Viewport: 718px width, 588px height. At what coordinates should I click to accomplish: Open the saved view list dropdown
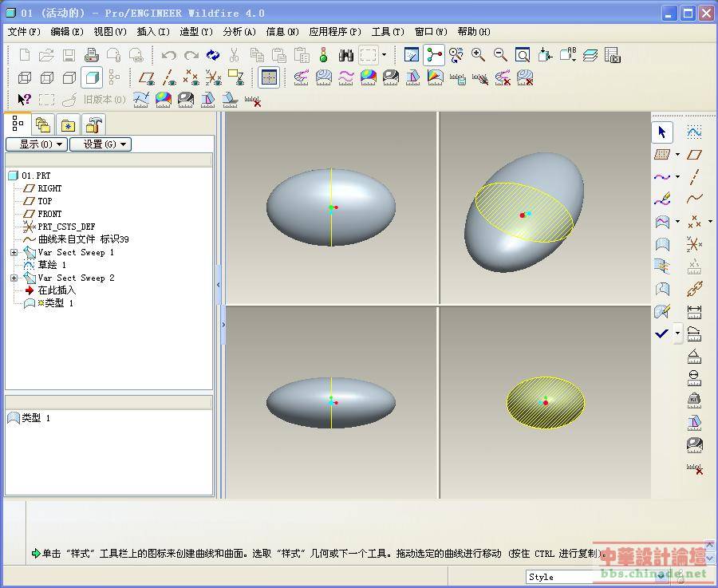568,55
